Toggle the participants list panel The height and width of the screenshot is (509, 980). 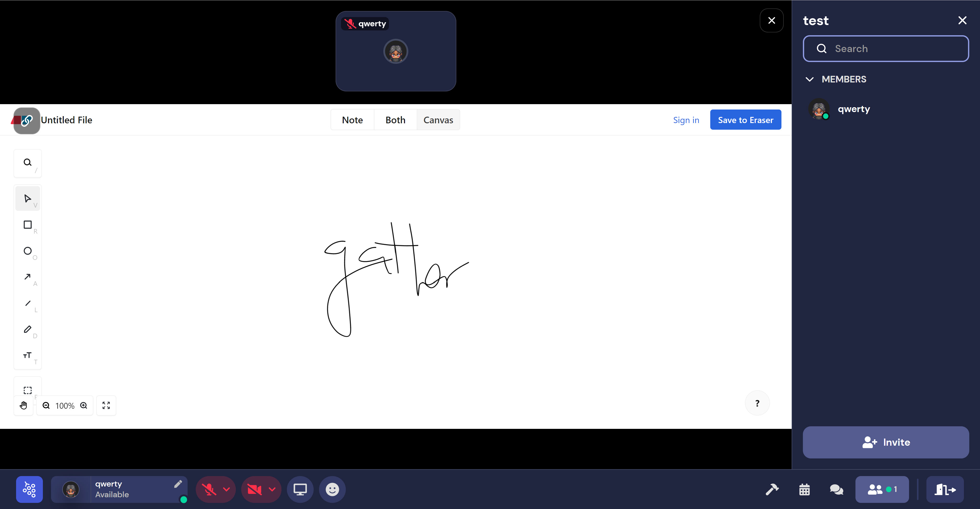click(882, 489)
